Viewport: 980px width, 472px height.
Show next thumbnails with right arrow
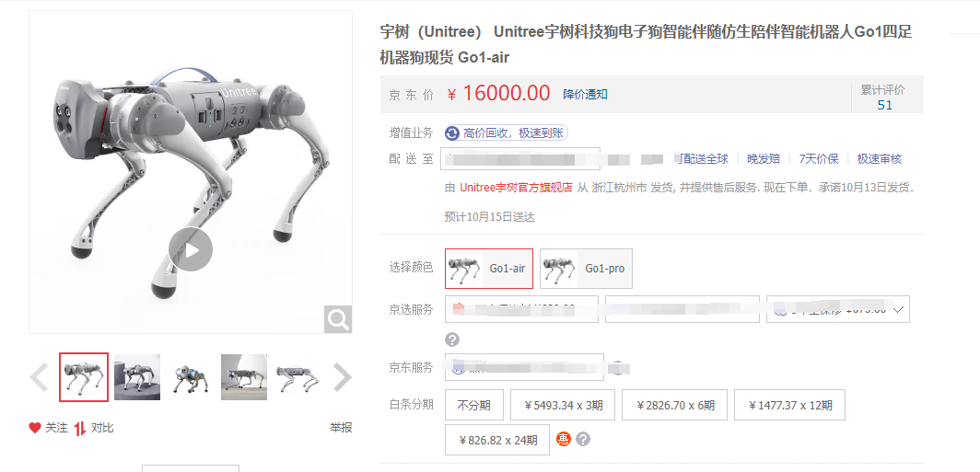coord(342,377)
